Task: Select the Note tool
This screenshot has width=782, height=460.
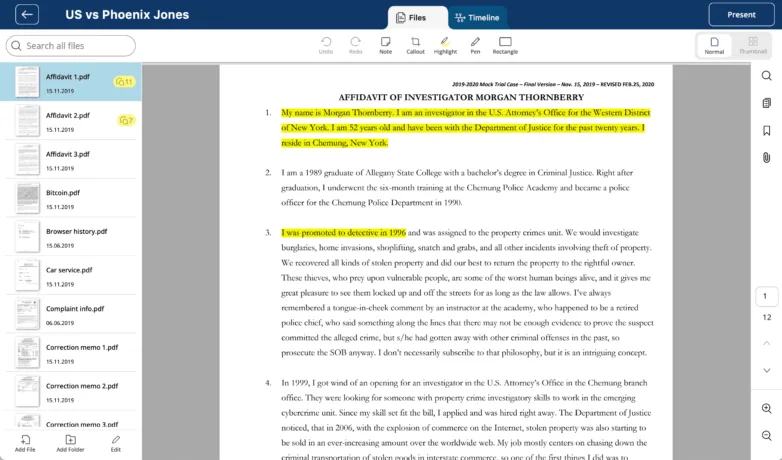Action: click(385, 44)
